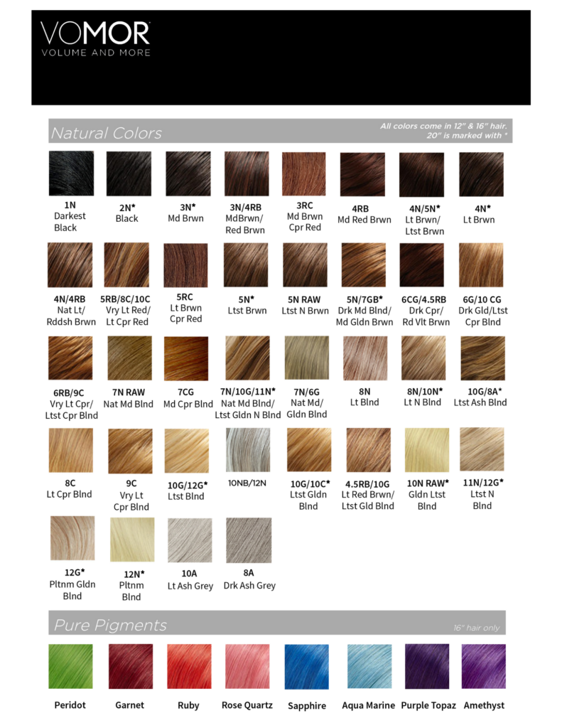Select the 5N/7GB* Drk Md Blnd swatch
Screen dimensions: 562x728
tap(364, 264)
